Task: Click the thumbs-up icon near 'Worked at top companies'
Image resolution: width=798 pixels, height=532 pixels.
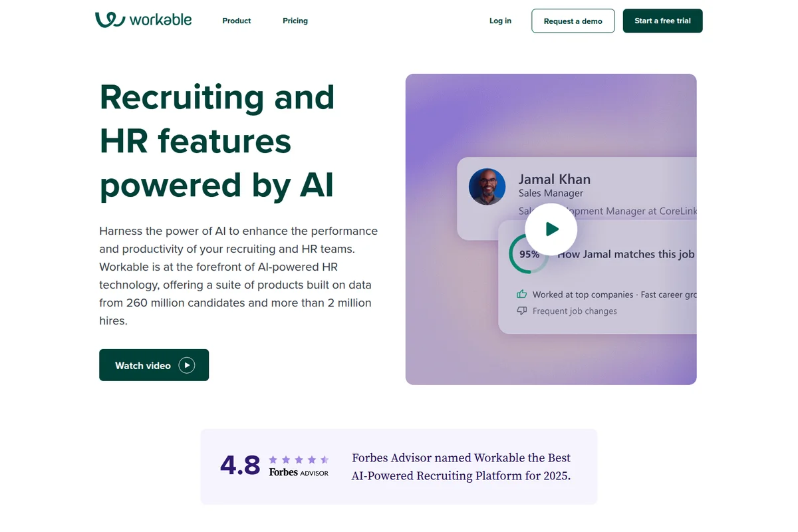Action: [521, 294]
